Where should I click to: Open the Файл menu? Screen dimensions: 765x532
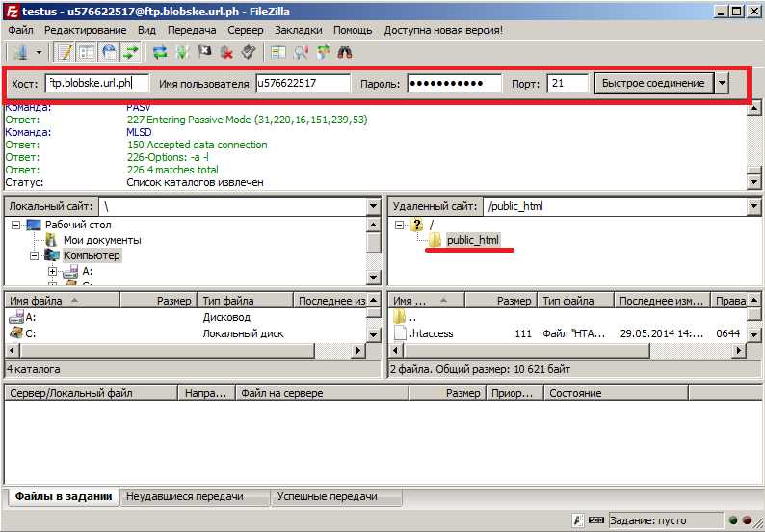(x=20, y=30)
